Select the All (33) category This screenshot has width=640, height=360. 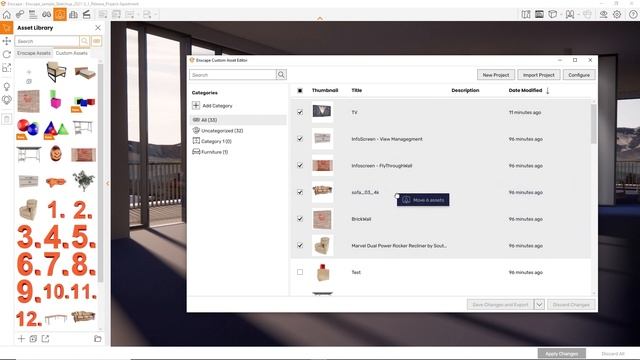coord(238,120)
